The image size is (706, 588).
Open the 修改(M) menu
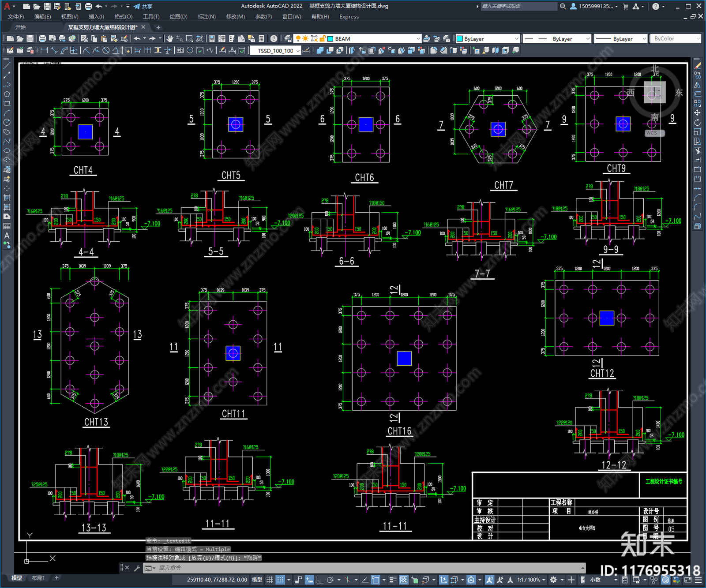(235, 16)
